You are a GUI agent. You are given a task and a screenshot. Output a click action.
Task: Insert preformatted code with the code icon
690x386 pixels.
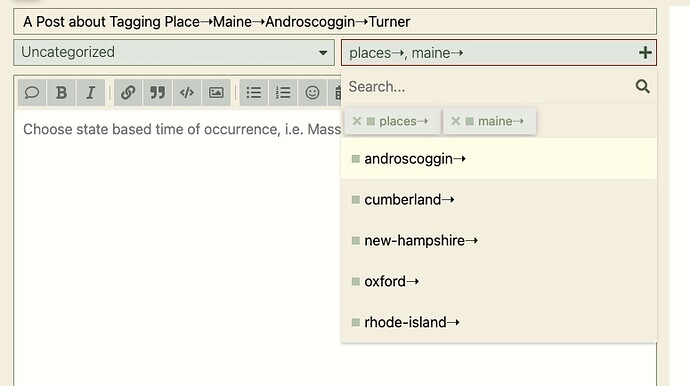coord(187,93)
